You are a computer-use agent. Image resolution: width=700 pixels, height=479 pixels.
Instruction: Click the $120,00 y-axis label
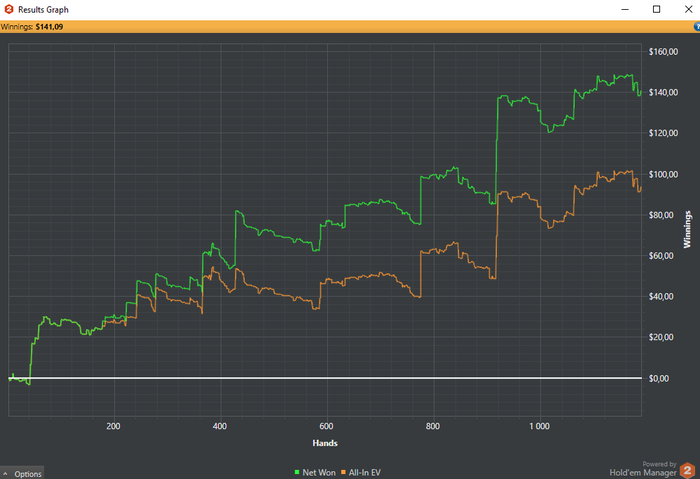click(663, 133)
